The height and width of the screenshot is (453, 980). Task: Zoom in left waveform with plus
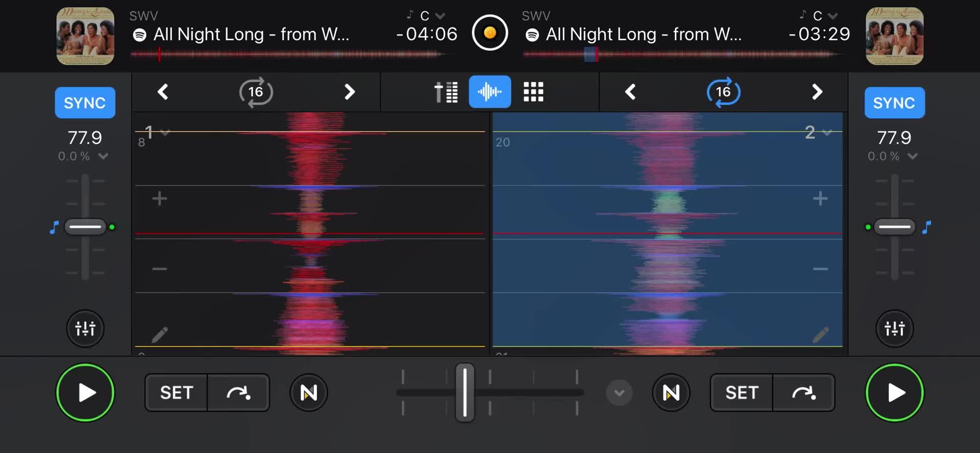pos(159,198)
